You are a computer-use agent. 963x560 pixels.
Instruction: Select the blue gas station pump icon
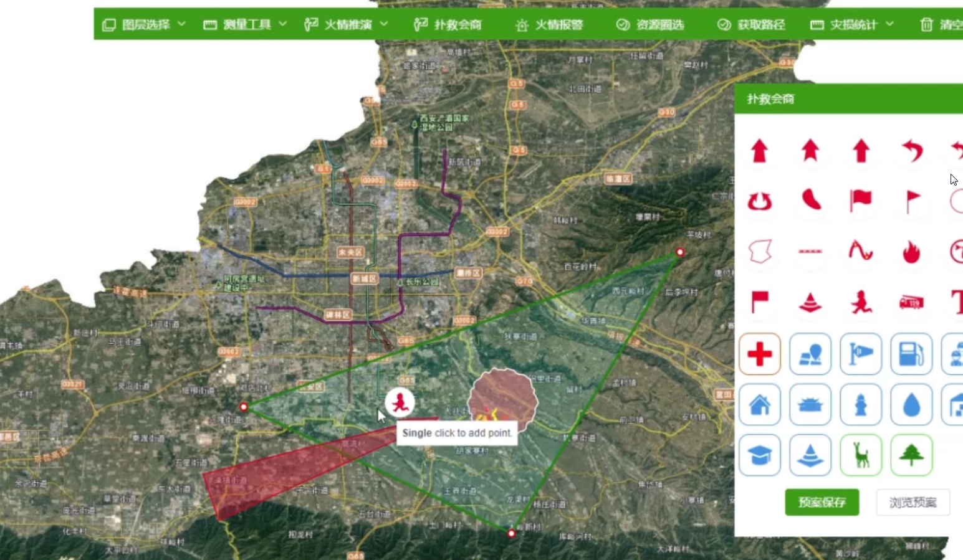pyautogui.click(x=911, y=354)
